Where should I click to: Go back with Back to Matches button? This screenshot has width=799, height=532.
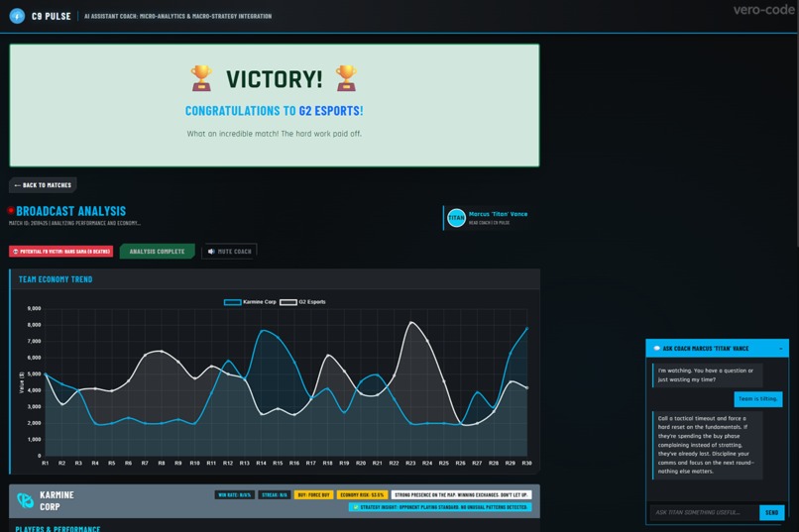43,185
